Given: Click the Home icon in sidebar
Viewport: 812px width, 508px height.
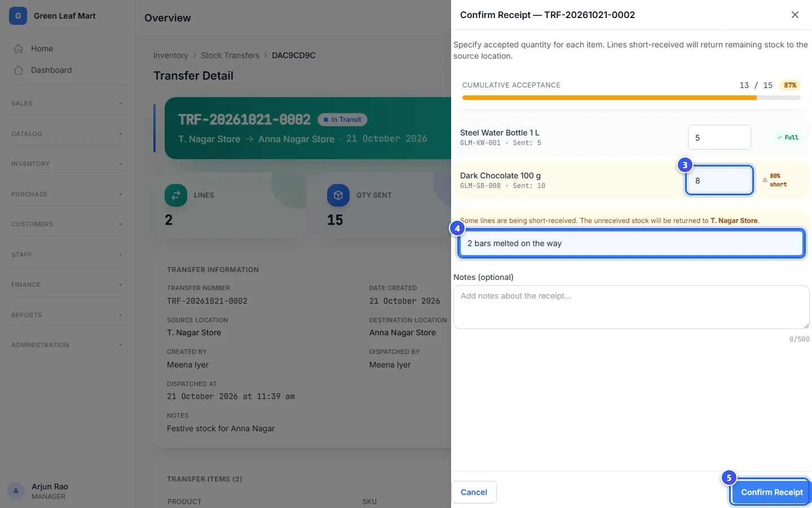Looking at the screenshot, I should 19,49.
